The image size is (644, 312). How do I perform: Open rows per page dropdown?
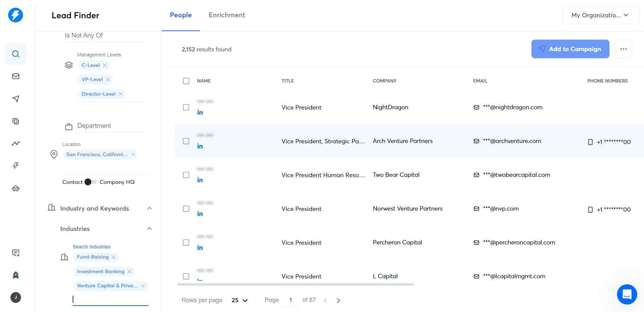pos(240,300)
